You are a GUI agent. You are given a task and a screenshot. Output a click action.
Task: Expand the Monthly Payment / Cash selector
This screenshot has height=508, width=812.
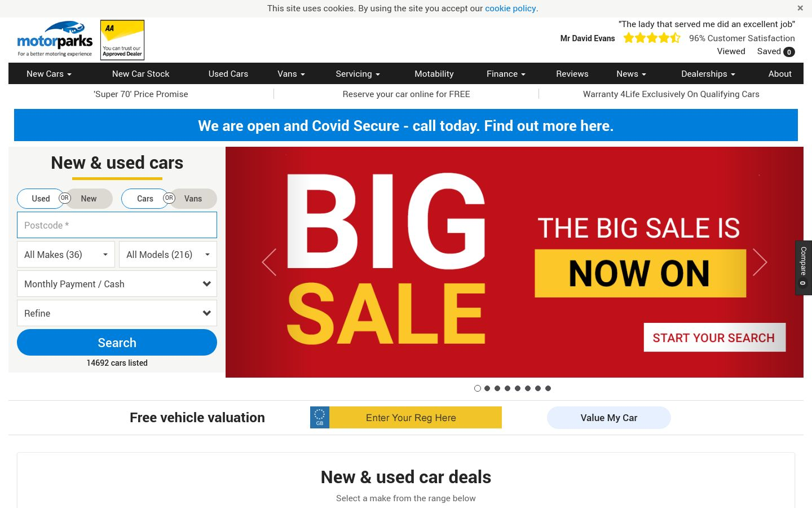[117, 284]
